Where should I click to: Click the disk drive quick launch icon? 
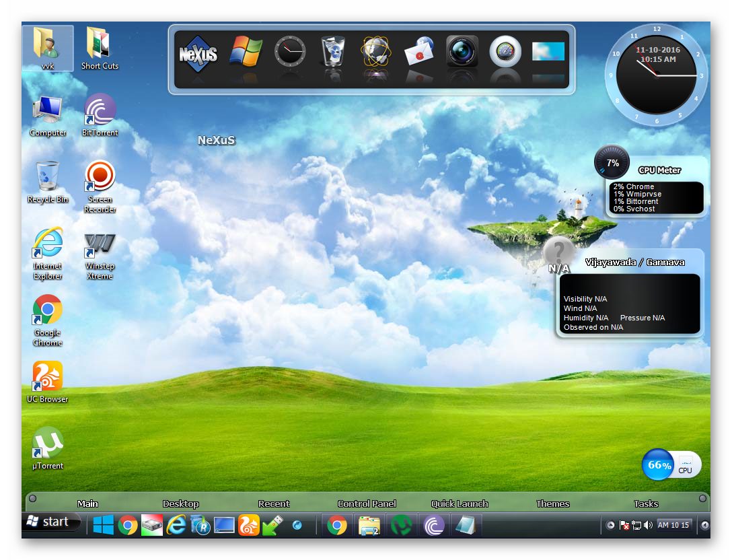click(x=152, y=525)
